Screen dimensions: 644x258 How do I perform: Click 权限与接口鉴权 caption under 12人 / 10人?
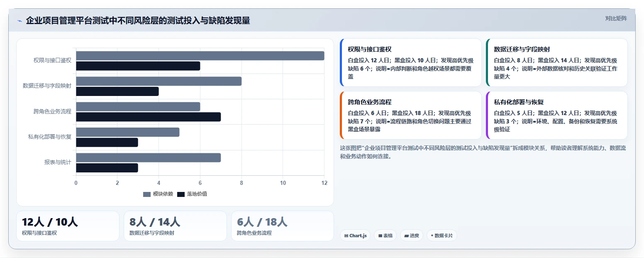click(39, 233)
